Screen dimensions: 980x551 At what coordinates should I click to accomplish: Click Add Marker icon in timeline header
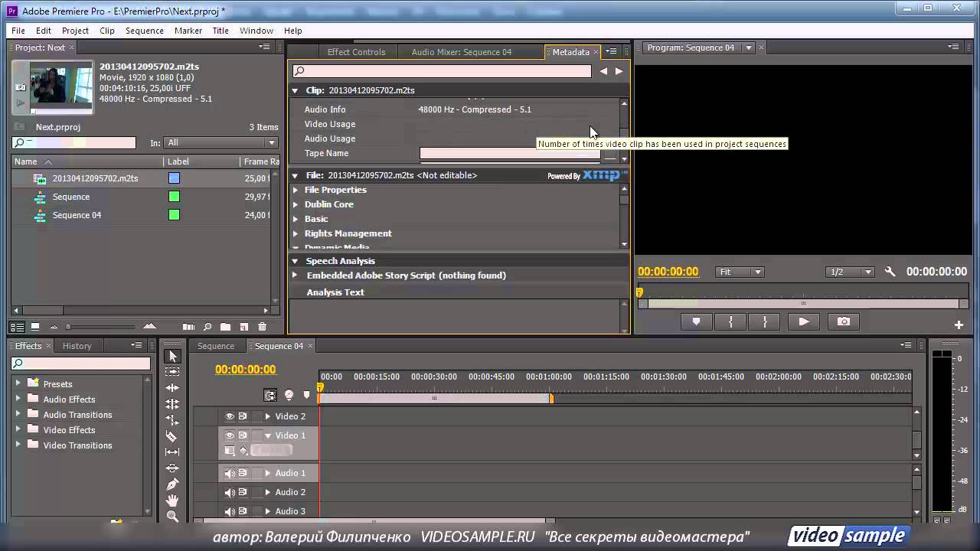tap(307, 395)
